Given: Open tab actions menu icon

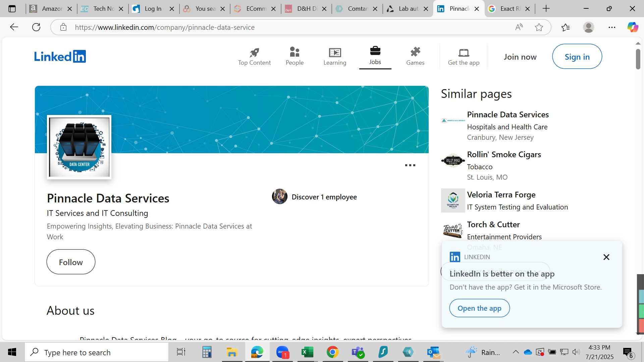Looking at the screenshot, I should pos(12,9).
